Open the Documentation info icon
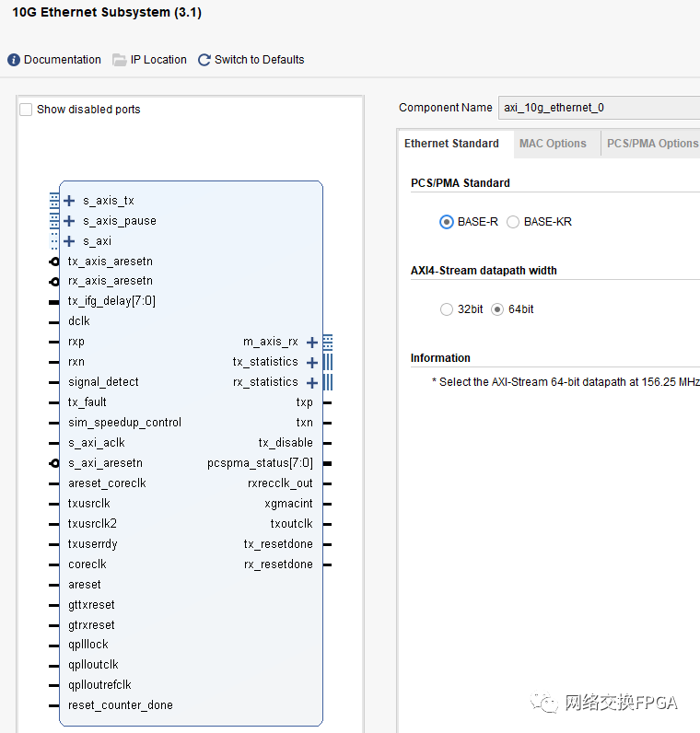 [14, 60]
